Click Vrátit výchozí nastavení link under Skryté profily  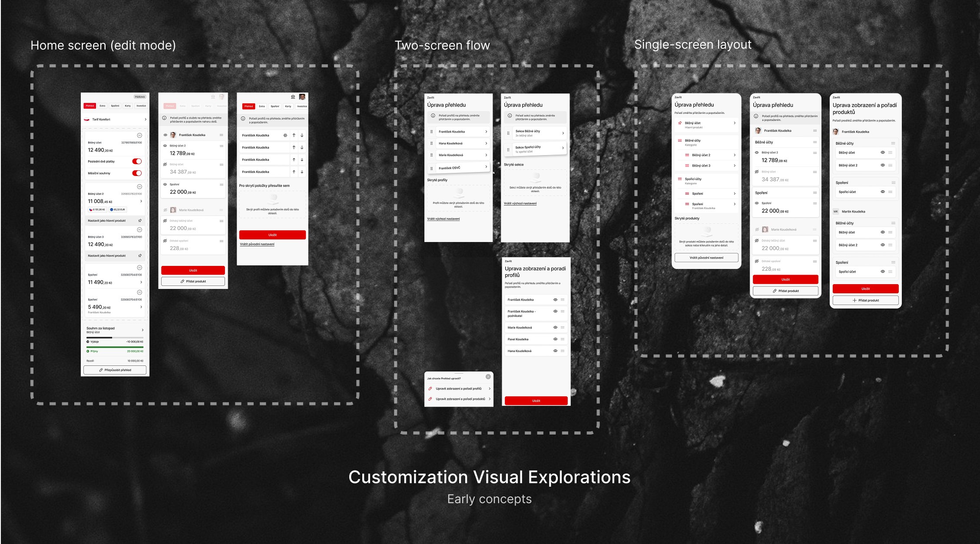[443, 219]
